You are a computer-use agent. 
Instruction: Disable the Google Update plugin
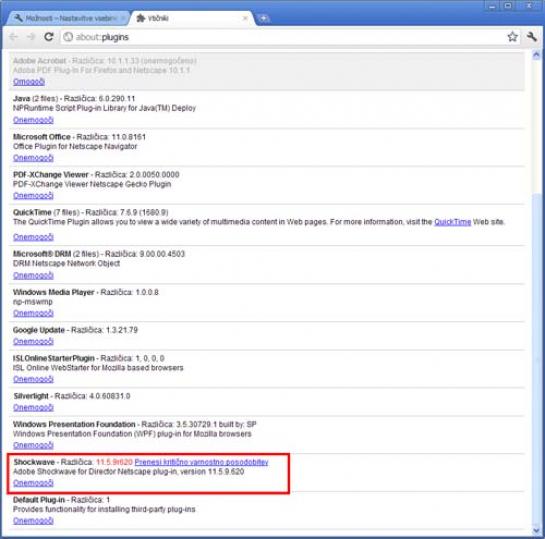pyautogui.click(x=33, y=341)
